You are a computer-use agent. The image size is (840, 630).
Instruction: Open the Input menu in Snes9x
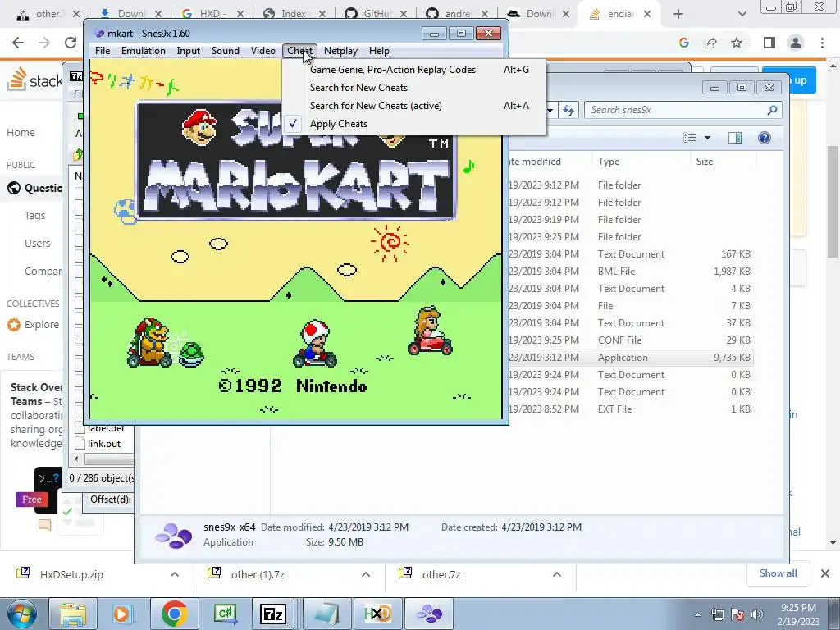pos(188,51)
